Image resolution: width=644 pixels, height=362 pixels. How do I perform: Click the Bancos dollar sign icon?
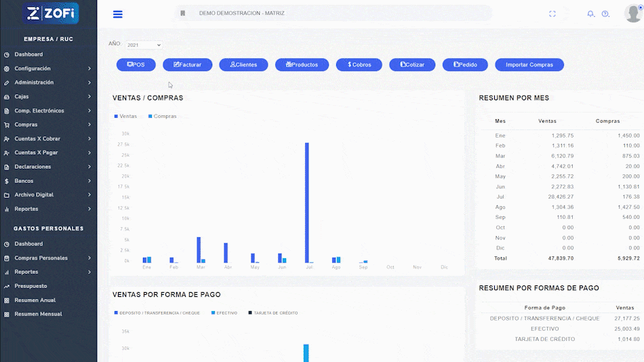click(x=6, y=181)
